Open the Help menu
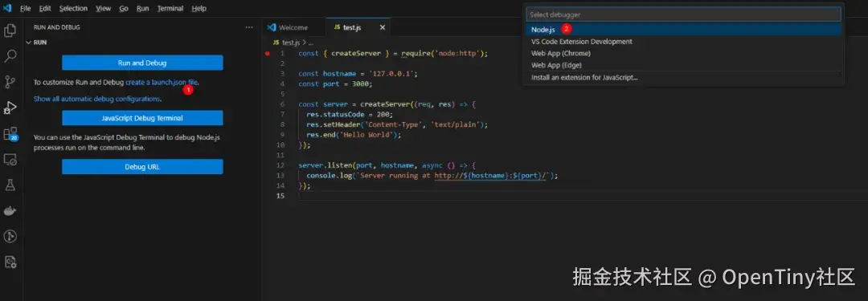This screenshot has height=301, width=868. pyautogui.click(x=199, y=8)
